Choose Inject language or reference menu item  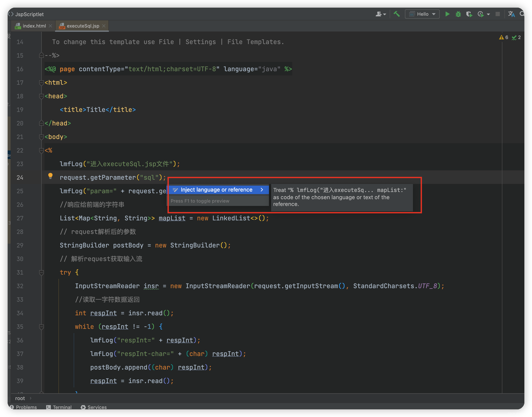click(218, 190)
